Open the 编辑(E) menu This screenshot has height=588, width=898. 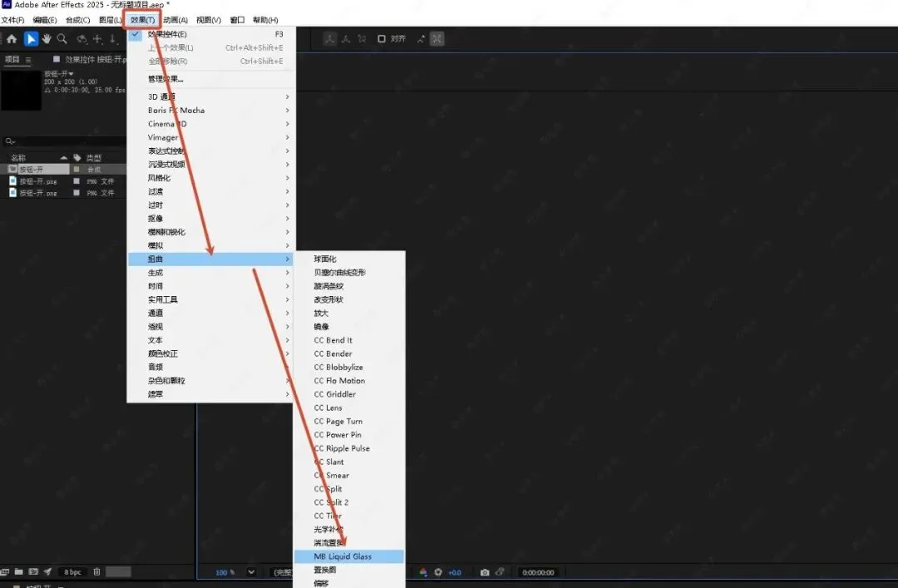tap(45, 19)
